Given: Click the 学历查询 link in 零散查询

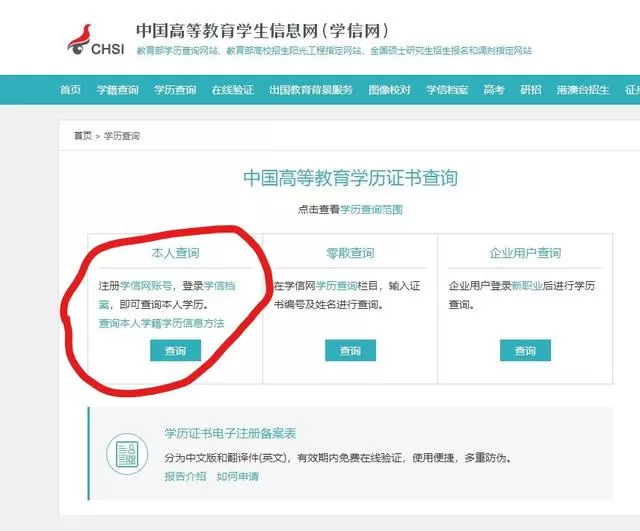Looking at the screenshot, I should click(336, 286).
